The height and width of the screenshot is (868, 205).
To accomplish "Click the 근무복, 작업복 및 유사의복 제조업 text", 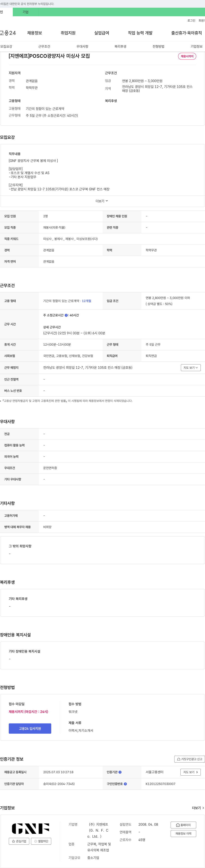I will pyautogui.click(x=99, y=847).
